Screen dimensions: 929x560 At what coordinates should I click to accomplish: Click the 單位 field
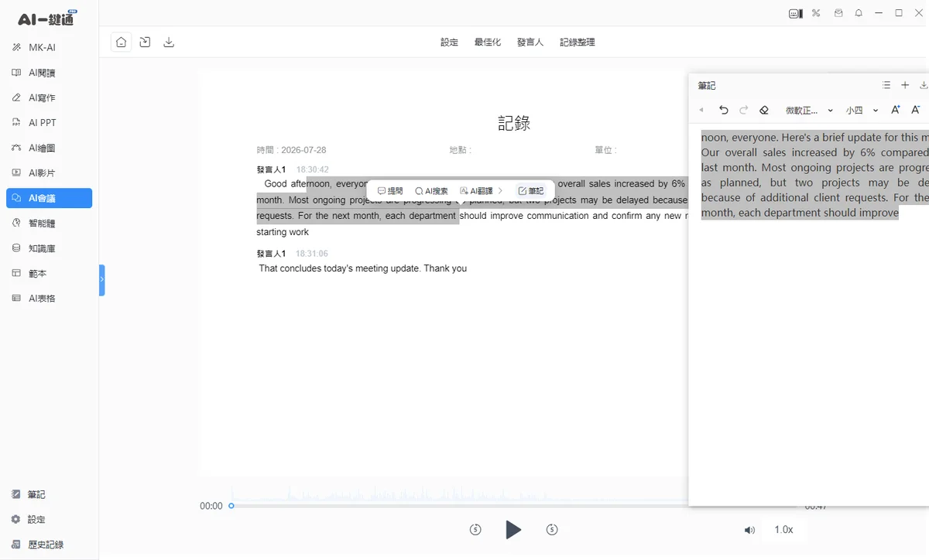click(x=605, y=150)
